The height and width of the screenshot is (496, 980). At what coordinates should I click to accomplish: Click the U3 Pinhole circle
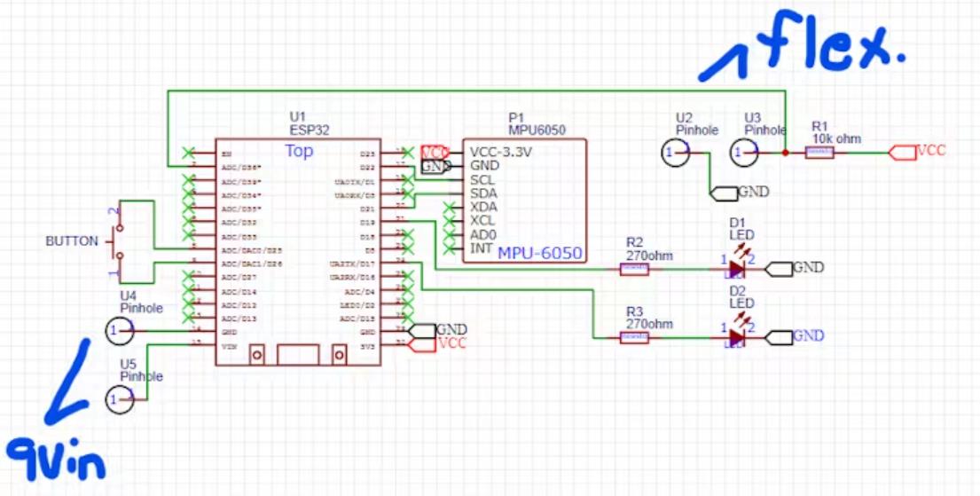coord(744,153)
